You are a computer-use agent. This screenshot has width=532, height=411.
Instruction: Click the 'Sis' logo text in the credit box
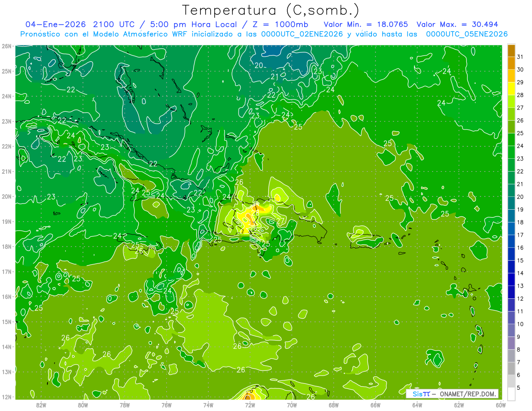click(x=417, y=394)
